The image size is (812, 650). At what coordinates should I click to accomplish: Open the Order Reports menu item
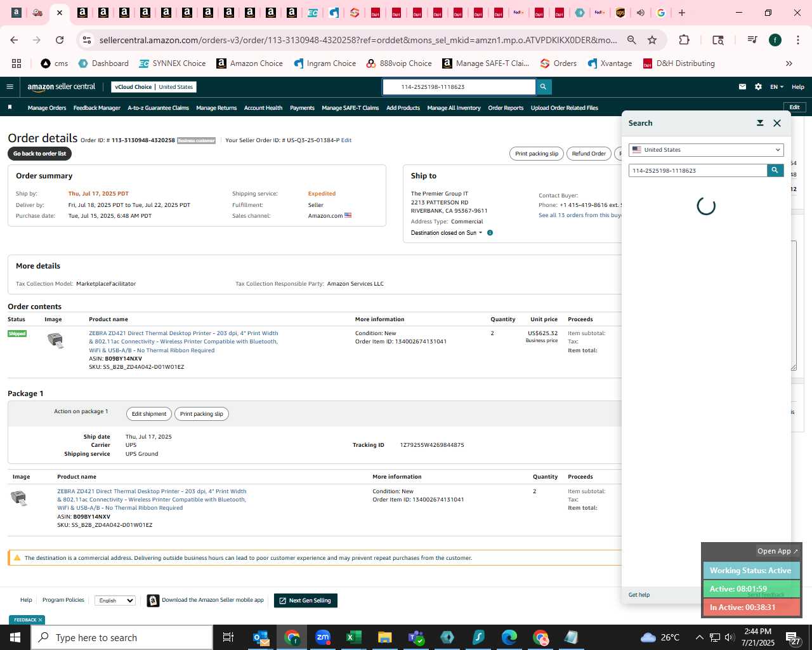point(506,108)
